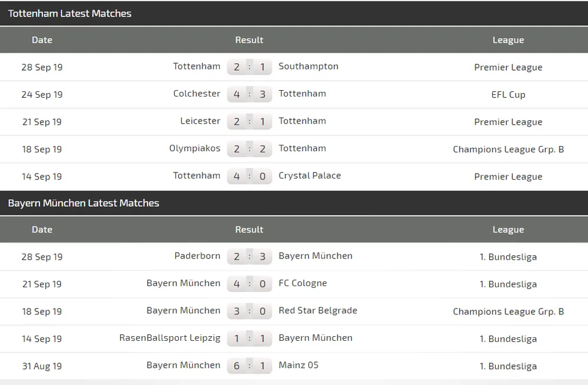Select Southampton in the latest matches list
This screenshot has width=588, height=385.
tap(308, 67)
